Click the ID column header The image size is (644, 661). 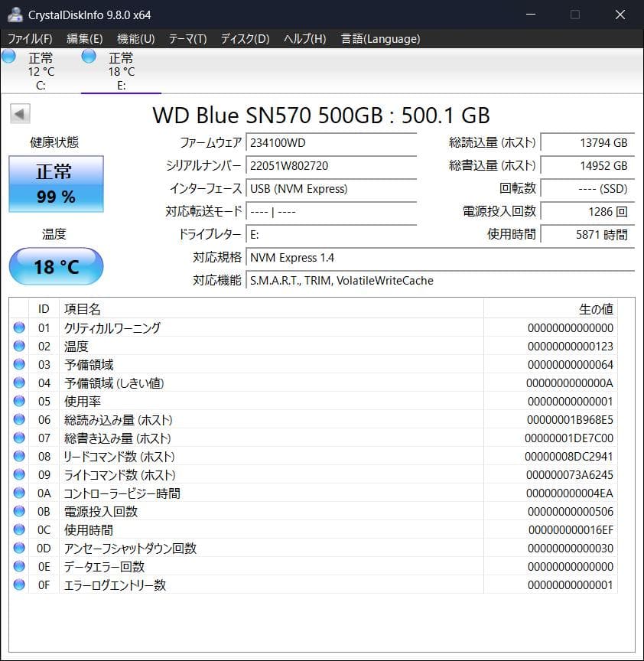[x=44, y=309]
